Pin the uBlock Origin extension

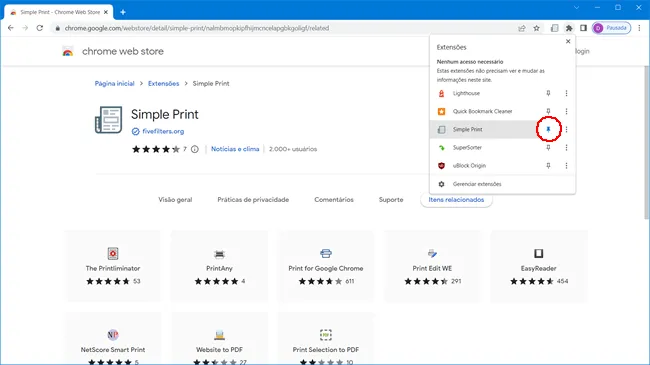coord(548,165)
